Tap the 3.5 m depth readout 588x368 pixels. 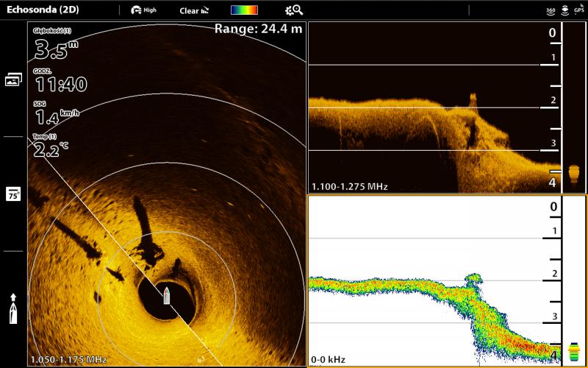56,50
